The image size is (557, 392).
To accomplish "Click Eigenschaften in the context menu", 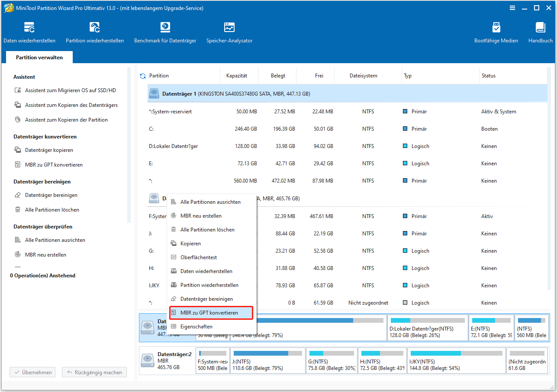I will [196, 327].
